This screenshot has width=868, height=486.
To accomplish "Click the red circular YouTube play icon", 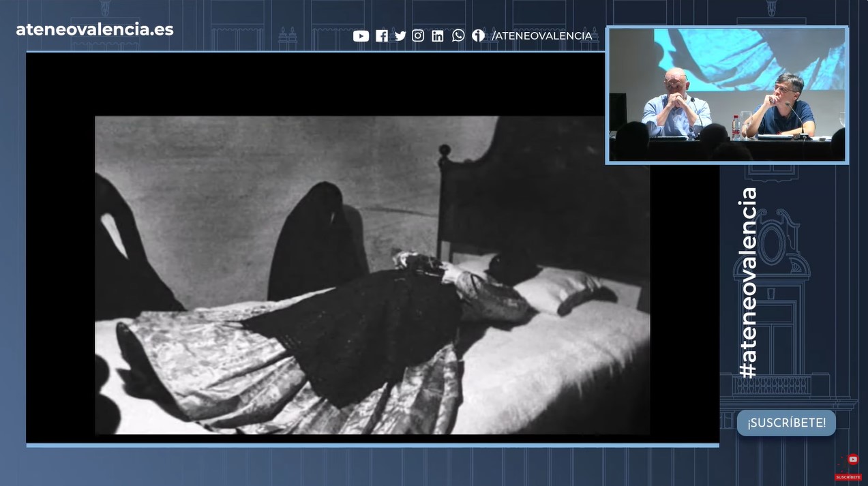I will [x=852, y=460].
